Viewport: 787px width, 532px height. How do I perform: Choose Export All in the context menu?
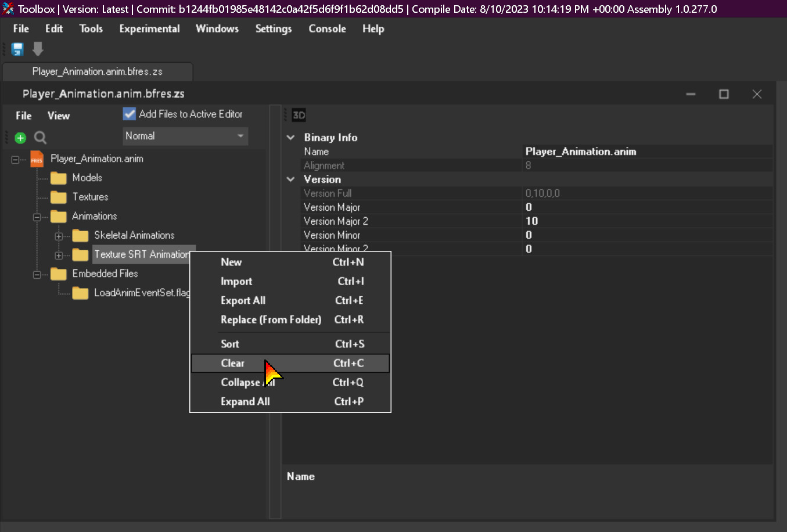click(x=243, y=301)
